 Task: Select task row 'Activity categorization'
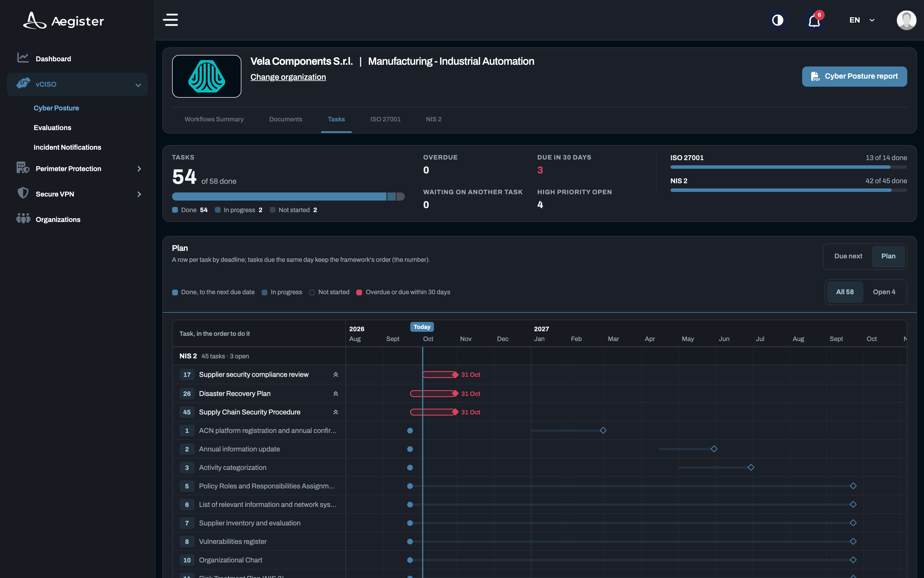click(539, 468)
